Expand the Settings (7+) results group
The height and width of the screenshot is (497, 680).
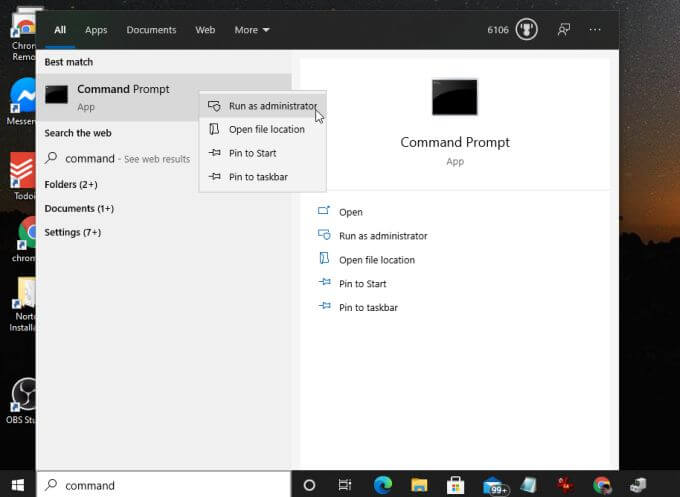[x=72, y=233]
